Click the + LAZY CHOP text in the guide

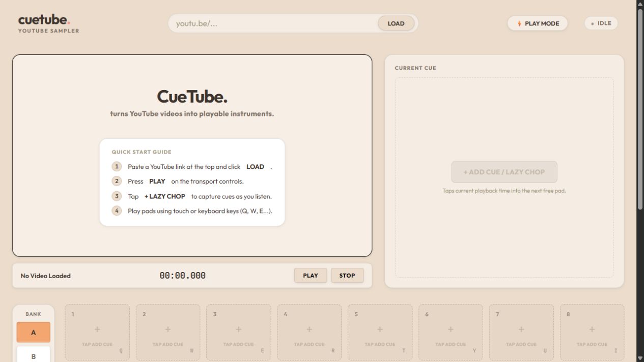(165, 196)
